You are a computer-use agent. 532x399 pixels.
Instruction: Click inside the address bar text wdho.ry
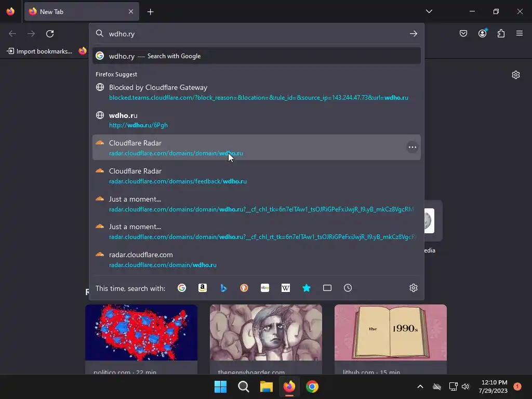pos(122,34)
